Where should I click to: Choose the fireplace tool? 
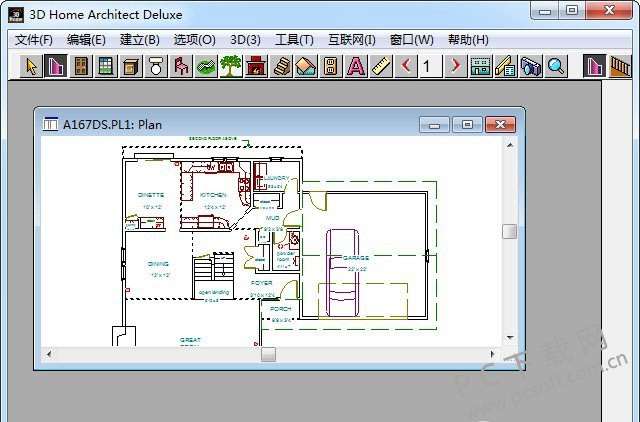coord(256,66)
